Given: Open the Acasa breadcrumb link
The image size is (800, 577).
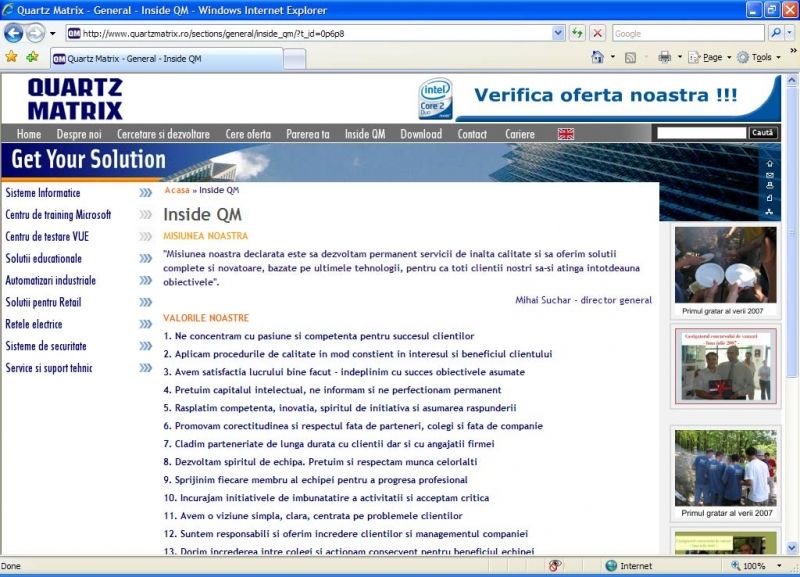Looking at the screenshot, I should click(x=176, y=190).
